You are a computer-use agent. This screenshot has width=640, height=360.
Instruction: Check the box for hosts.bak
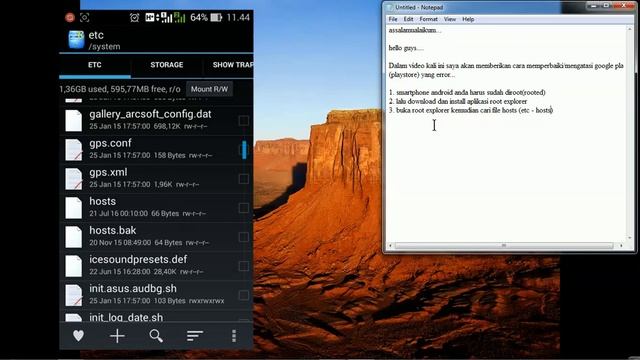(x=244, y=237)
